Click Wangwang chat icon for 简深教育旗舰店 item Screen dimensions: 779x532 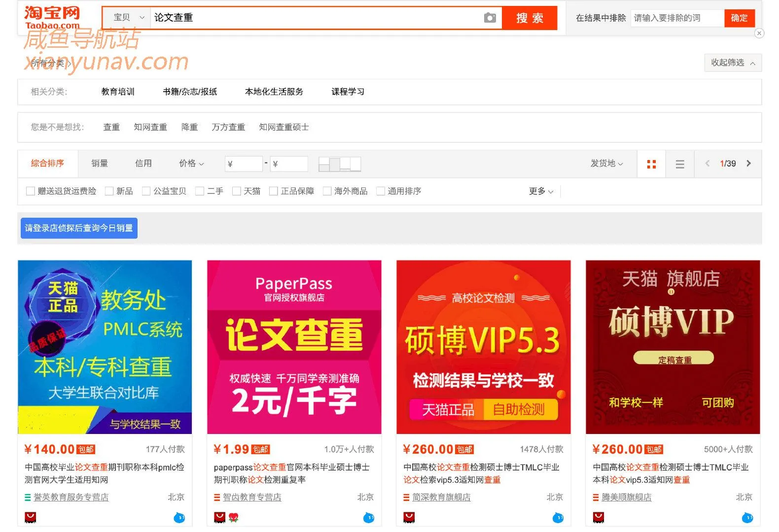[x=558, y=517]
